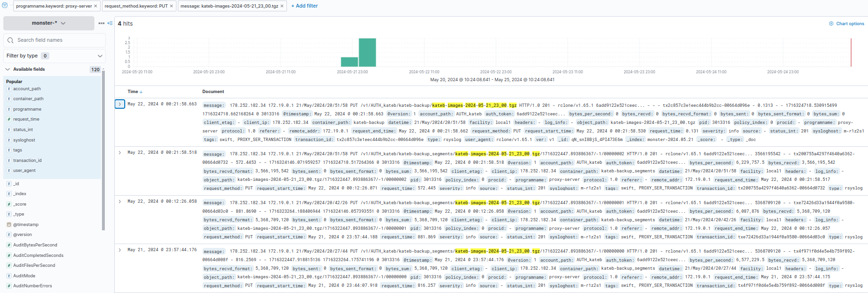Expand the May 22 00:21:58.518 document row

120,153
